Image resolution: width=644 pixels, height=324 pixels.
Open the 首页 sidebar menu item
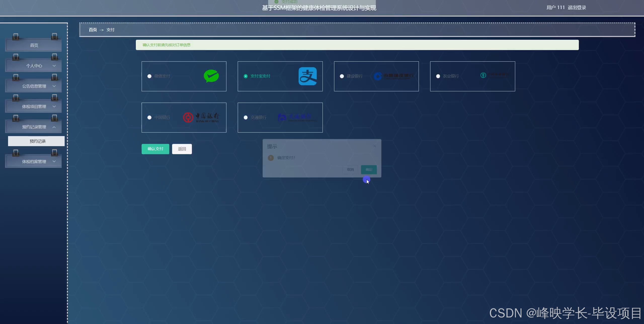(34, 45)
